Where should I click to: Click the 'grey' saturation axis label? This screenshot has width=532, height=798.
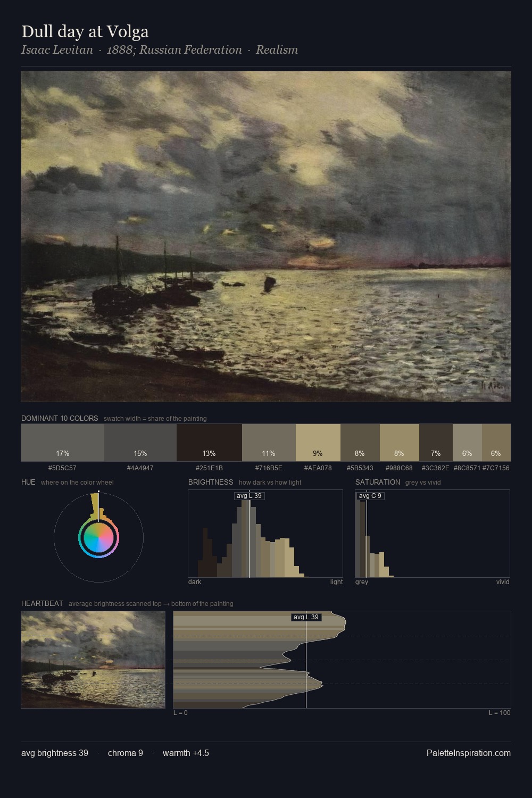pos(362,582)
